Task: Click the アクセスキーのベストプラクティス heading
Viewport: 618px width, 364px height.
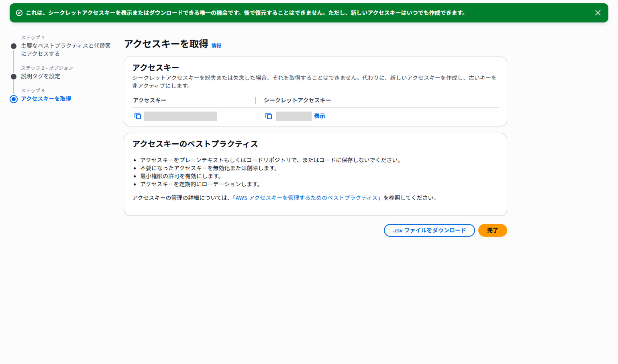Action: (x=195, y=144)
